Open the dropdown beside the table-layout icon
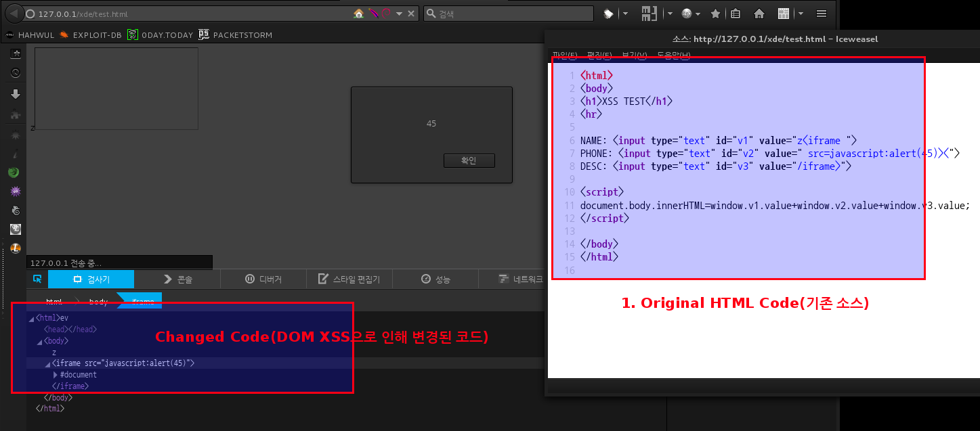Viewport: 980px width, 431px height. coord(801,14)
